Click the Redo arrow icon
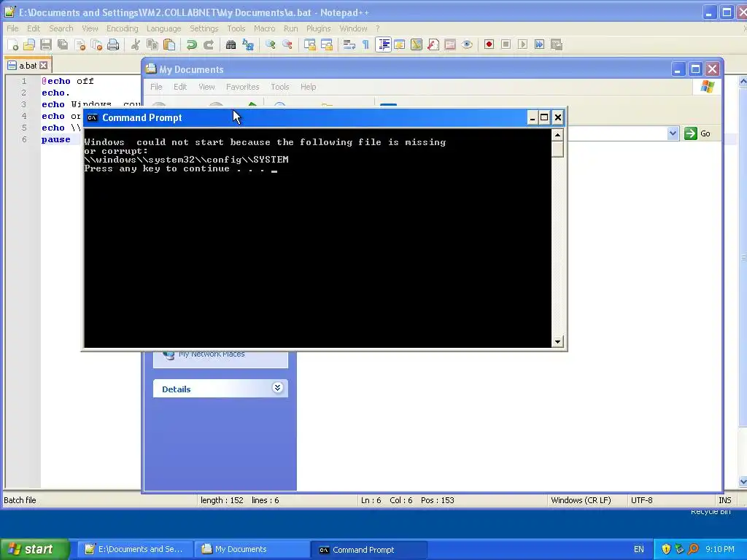The width and height of the screenshot is (747, 560). 209,44
